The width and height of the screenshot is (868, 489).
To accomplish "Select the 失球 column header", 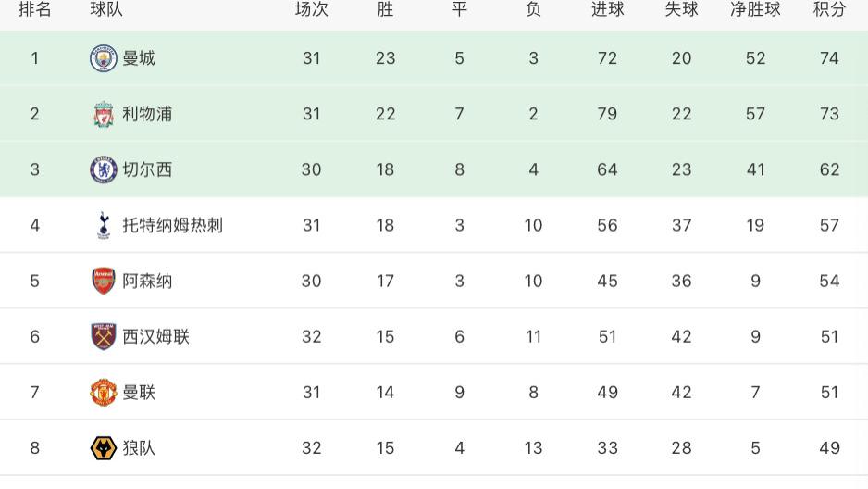I will [x=681, y=9].
